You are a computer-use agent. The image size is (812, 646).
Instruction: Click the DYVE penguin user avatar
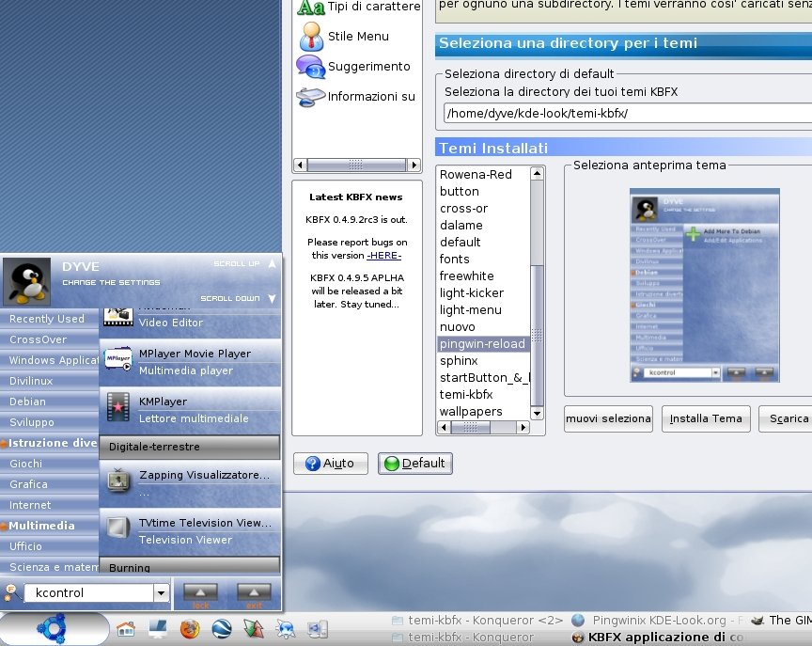click(x=27, y=281)
